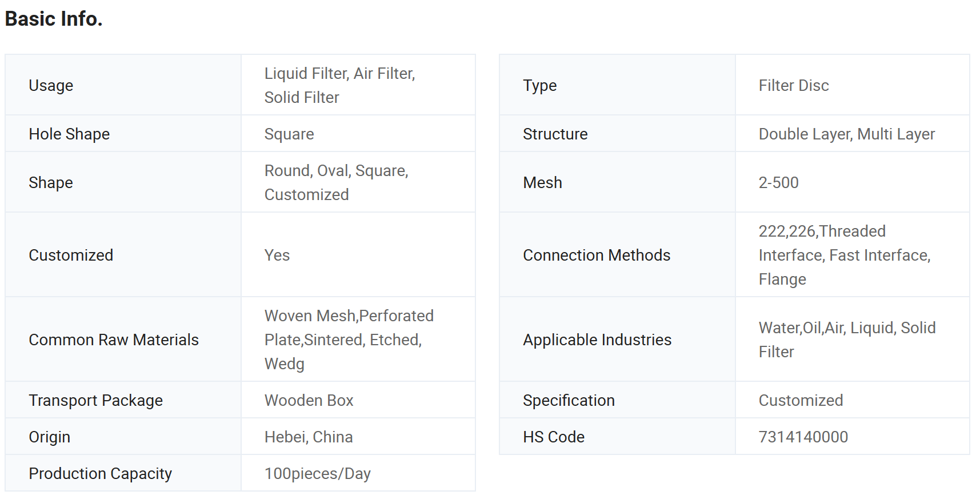Click the Round, Oval, Square, Customized value
The height and width of the screenshot is (499, 980).
pyautogui.click(x=337, y=182)
